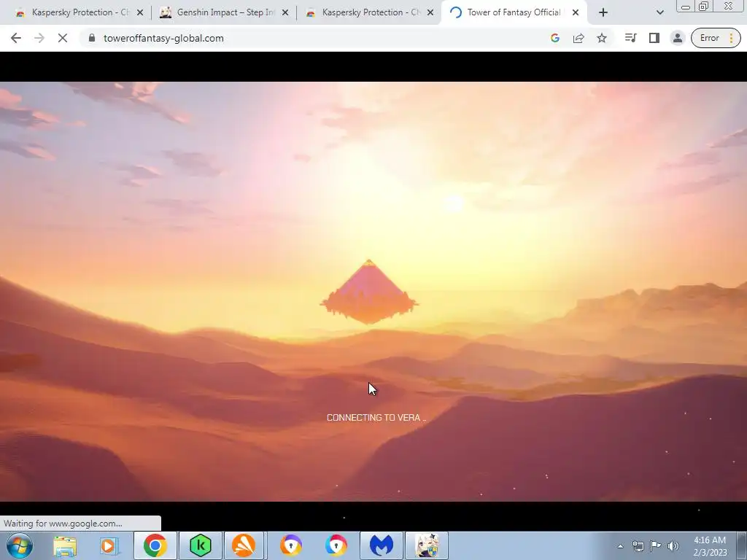Open Malwarebytes taskbar icon
The height and width of the screenshot is (560, 747).
[x=382, y=545]
